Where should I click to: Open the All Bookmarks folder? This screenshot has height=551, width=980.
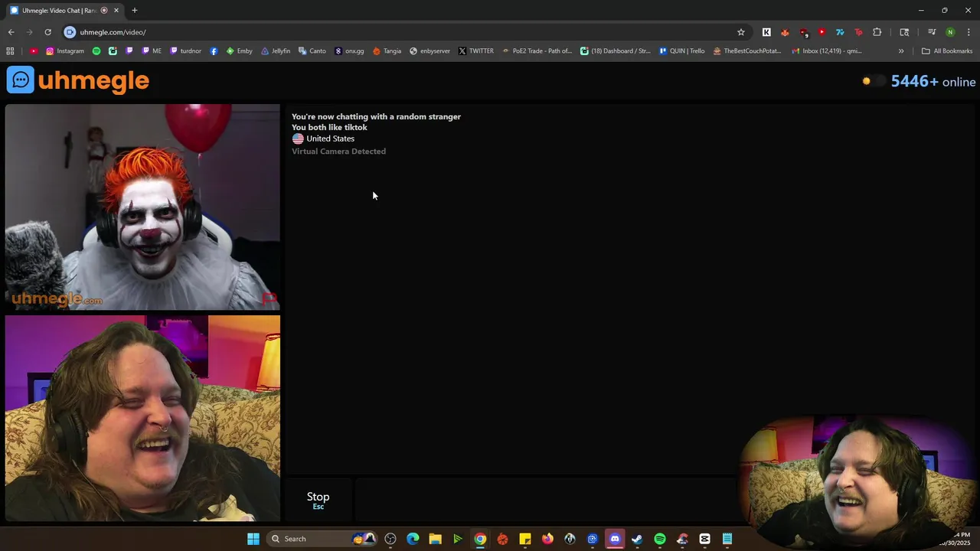[x=947, y=51]
